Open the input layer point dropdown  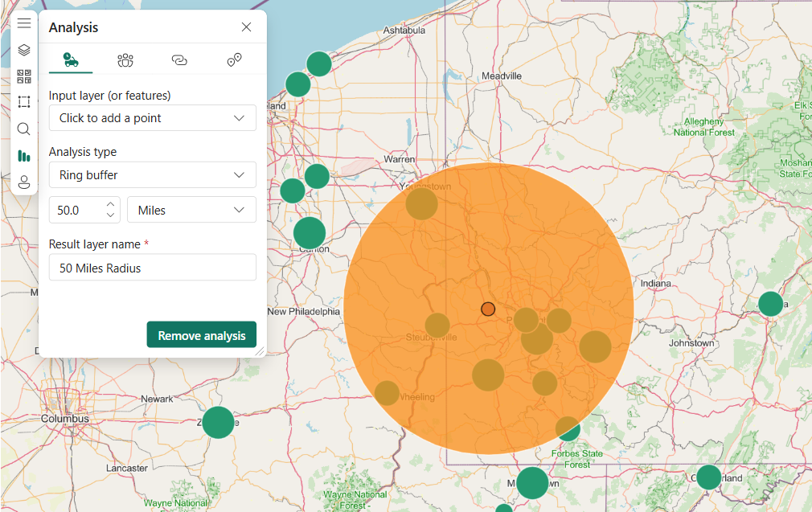152,117
